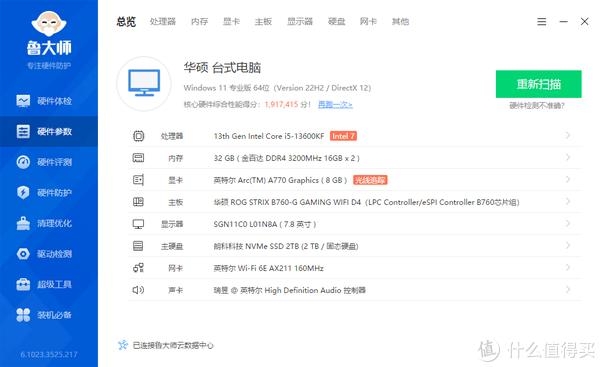The height and width of the screenshot is (367, 600).
Task: Open 清理优化 broom icon
Action: (23, 223)
